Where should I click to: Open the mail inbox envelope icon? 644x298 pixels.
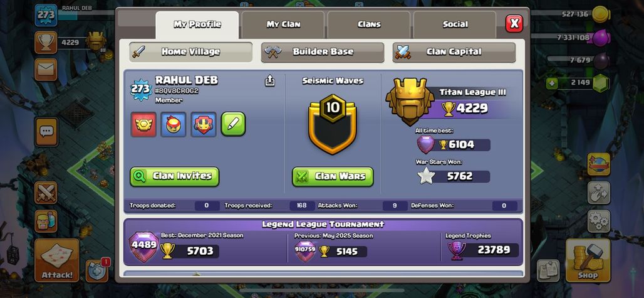pos(46,70)
